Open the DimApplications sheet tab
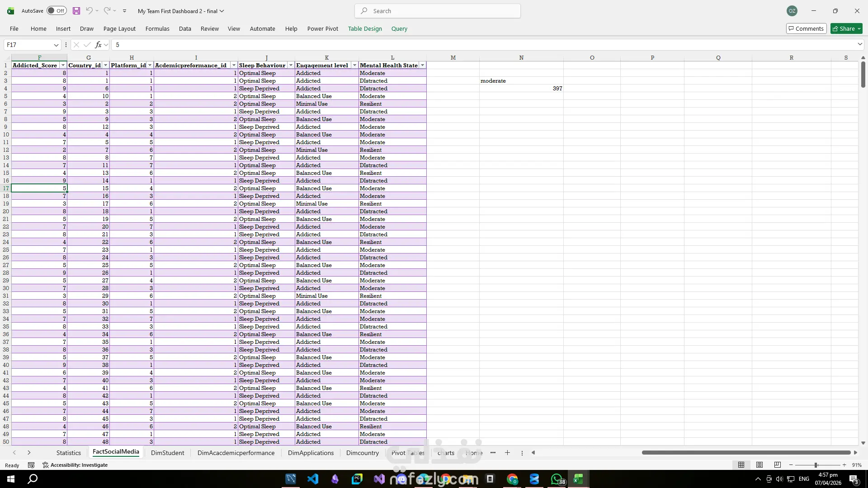The width and height of the screenshot is (868, 488). click(x=311, y=453)
